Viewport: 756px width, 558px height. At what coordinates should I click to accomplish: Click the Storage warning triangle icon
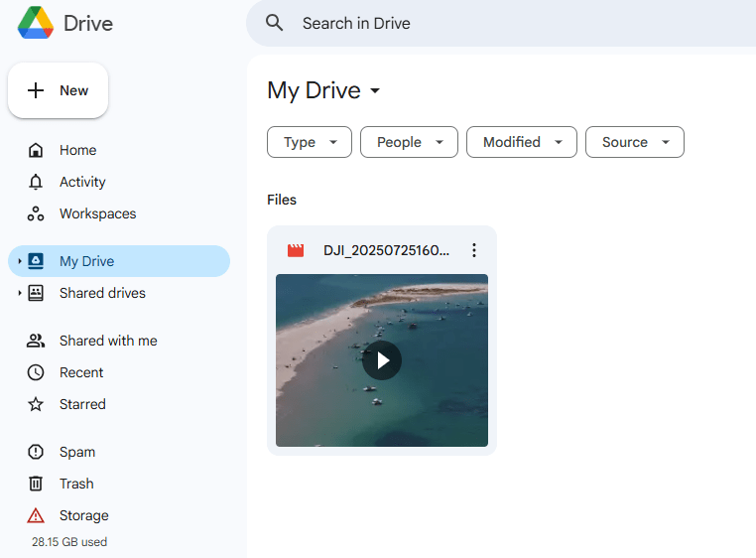click(36, 515)
